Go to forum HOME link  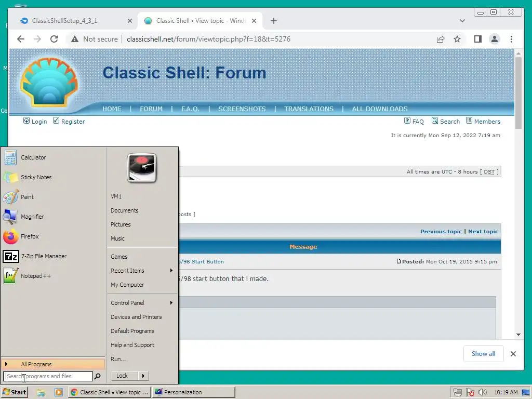(x=112, y=109)
